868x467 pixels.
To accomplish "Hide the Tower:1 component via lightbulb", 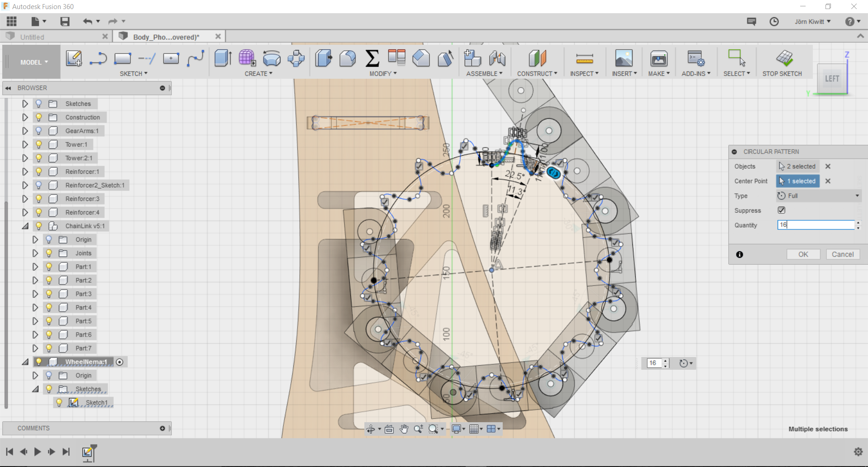I will click(39, 144).
